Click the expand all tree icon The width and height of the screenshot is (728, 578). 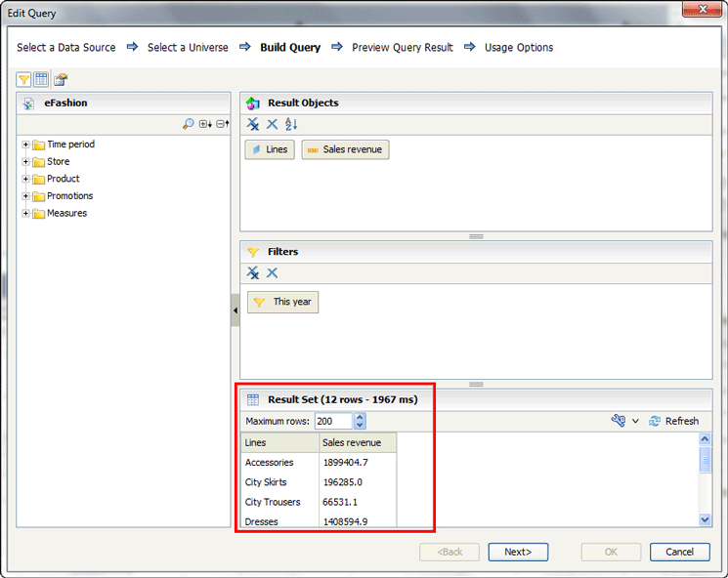coord(205,124)
